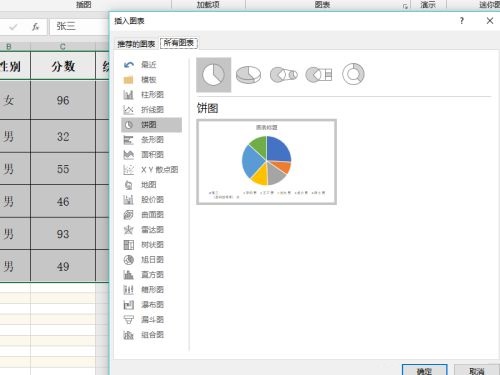The height and width of the screenshot is (375, 500).
Task: Open the 柱形图 column chart category
Action: pyautogui.click(x=151, y=95)
